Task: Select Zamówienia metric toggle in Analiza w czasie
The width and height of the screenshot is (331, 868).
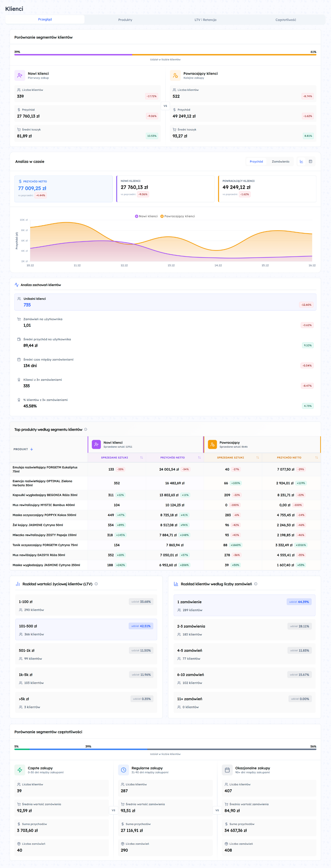Action: pyautogui.click(x=280, y=161)
